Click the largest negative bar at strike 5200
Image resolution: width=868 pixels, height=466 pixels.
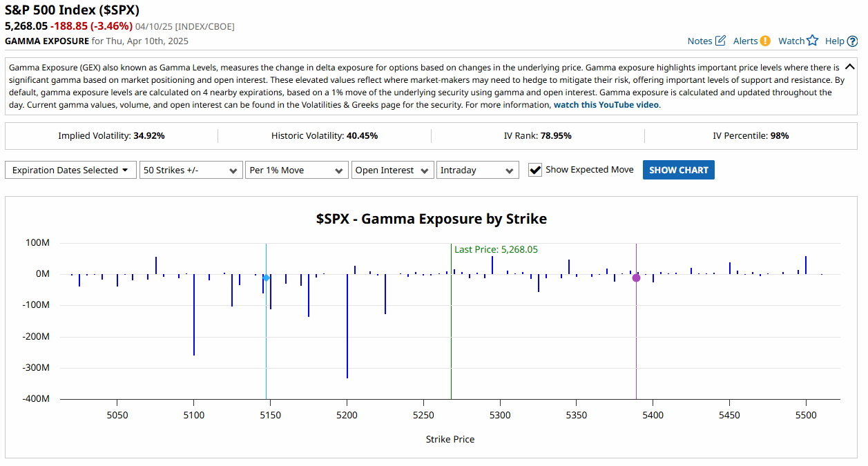347,326
